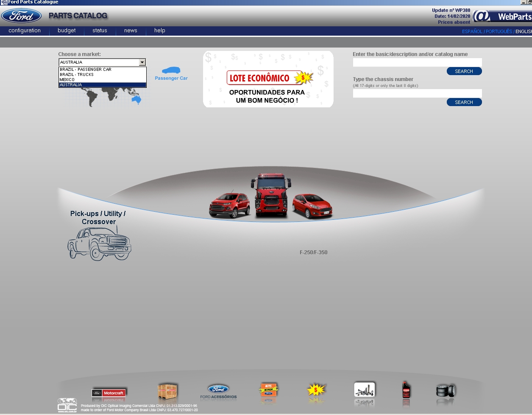The width and height of the screenshot is (532, 415).
Task: Click the Motorcraft icon at the bottom
Action: click(109, 393)
